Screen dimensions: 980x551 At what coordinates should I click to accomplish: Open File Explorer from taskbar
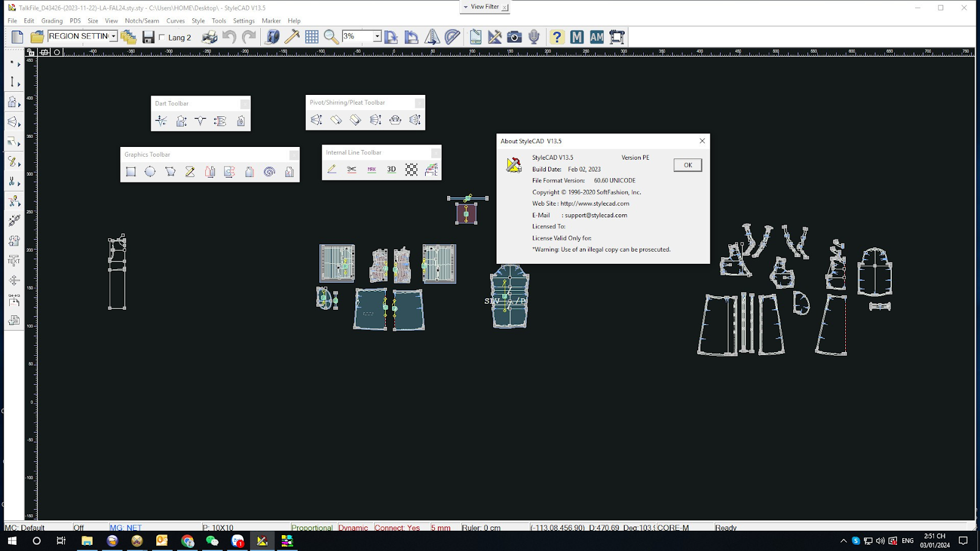point(87,541)
